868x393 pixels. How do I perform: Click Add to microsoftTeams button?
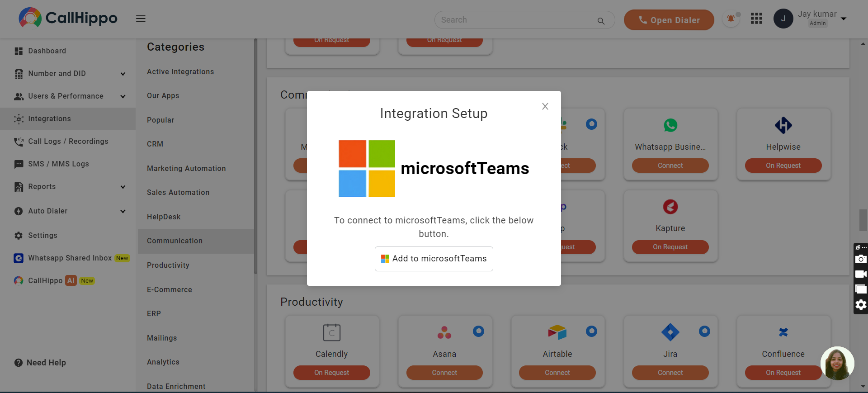tap(434, 259)
